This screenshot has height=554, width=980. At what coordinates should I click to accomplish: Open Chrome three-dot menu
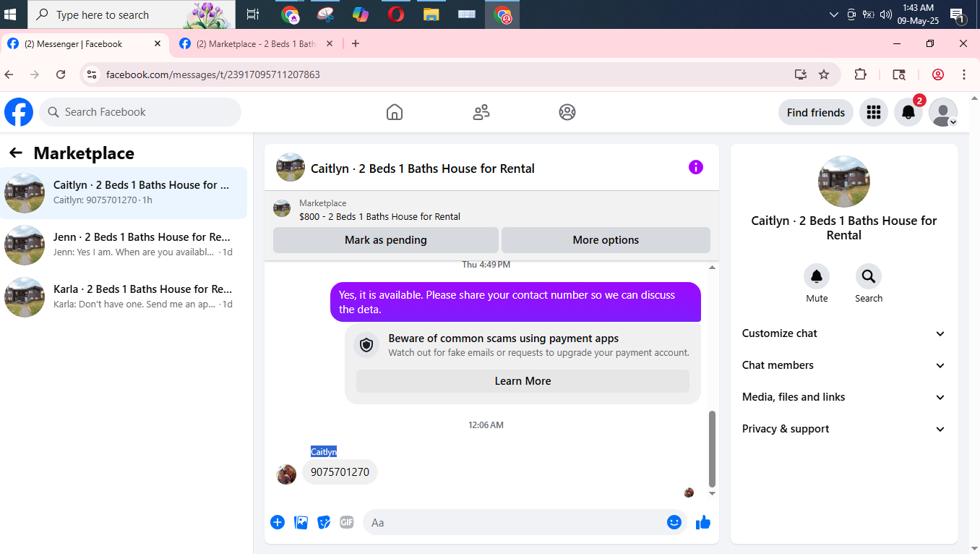coord(964,74)
